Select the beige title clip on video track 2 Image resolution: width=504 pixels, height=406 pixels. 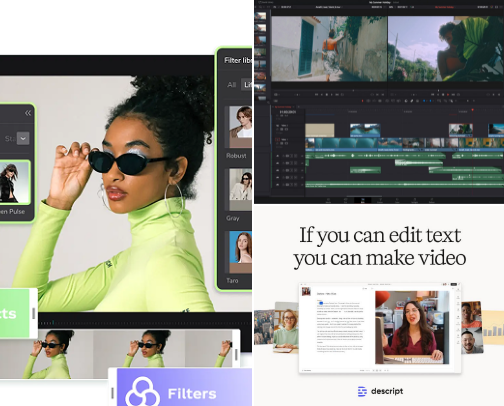(x=320, y=130)
